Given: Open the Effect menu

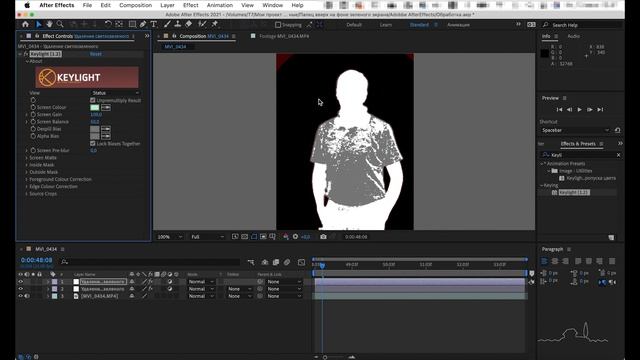Looking at the screenshot, I should pyautogui.click(x=191, y=5).
